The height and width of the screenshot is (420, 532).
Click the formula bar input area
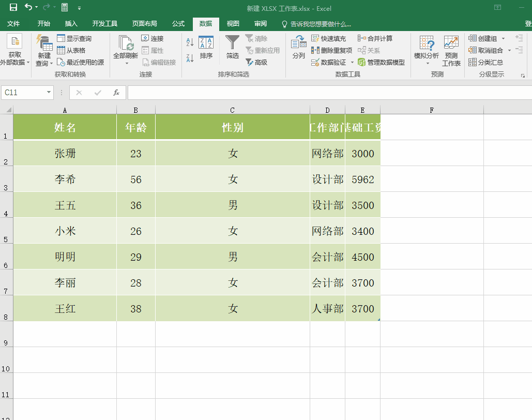330,93
